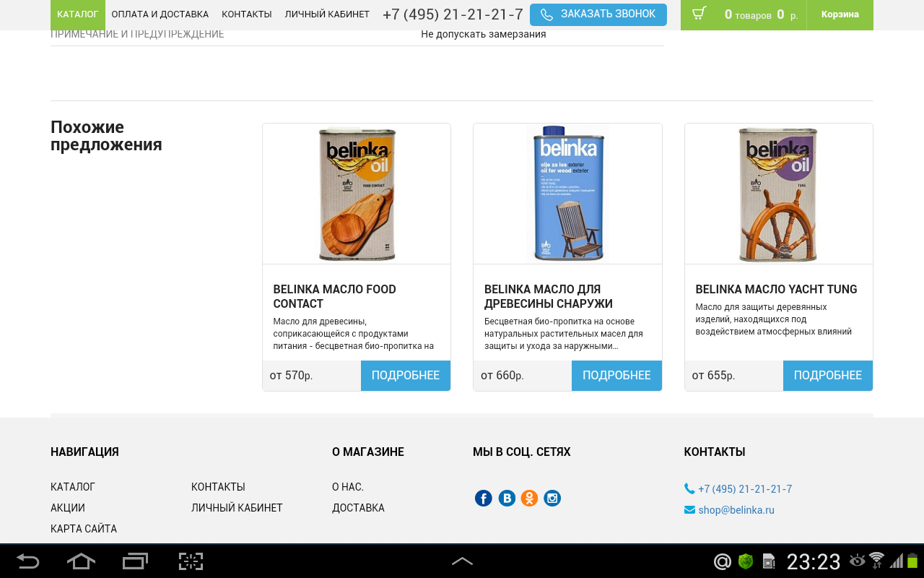
Task: Click the shopping cart icon in header
Action: tap(699, 14)
